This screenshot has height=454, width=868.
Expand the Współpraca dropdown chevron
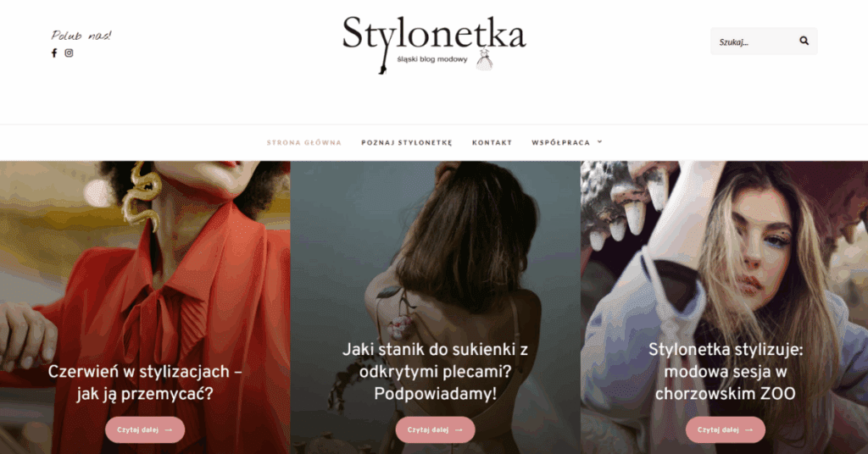[599, 142]
